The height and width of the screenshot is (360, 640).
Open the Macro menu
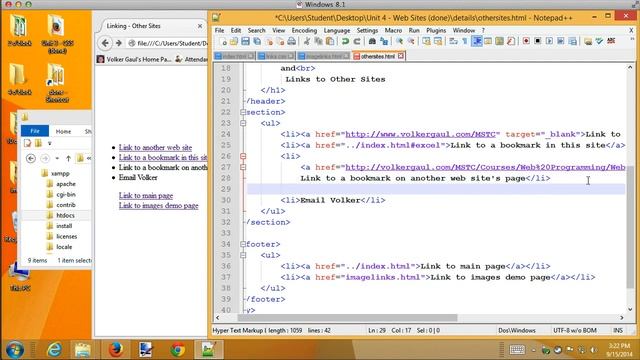(x=393, y=30)
